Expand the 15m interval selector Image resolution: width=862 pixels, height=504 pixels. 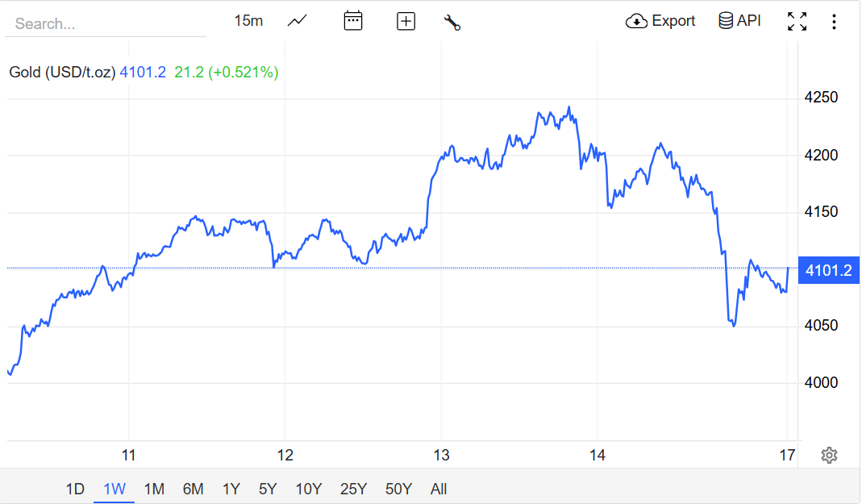tap(248, 21)
